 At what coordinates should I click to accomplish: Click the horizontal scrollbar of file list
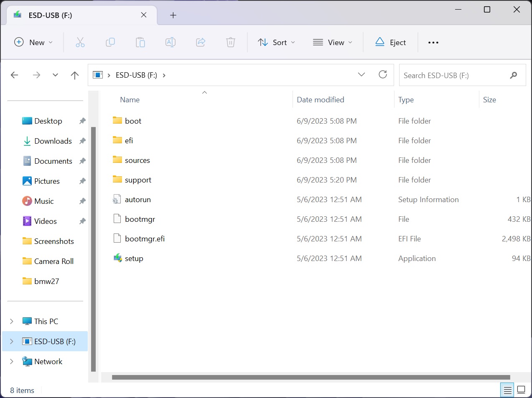(x=311, y=378)
